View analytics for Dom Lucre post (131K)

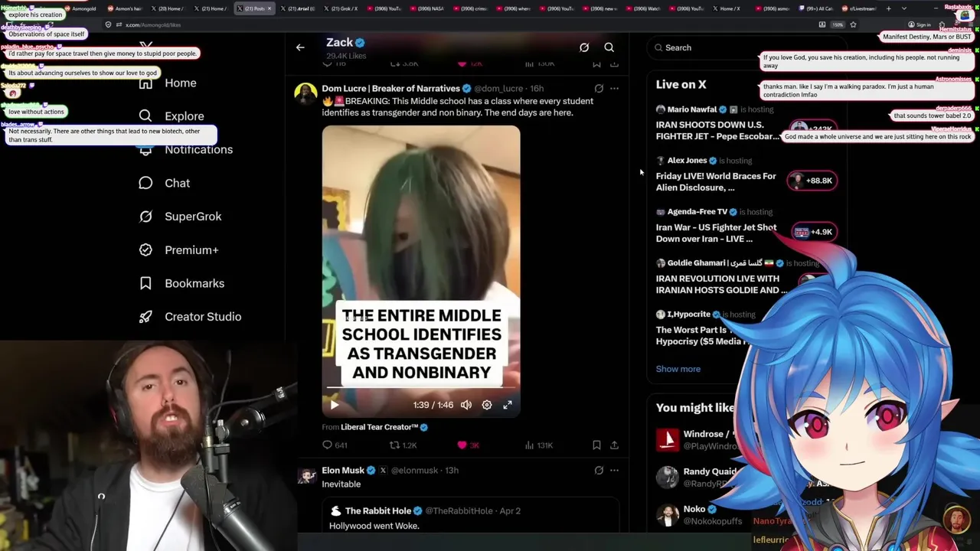point(538,445)
